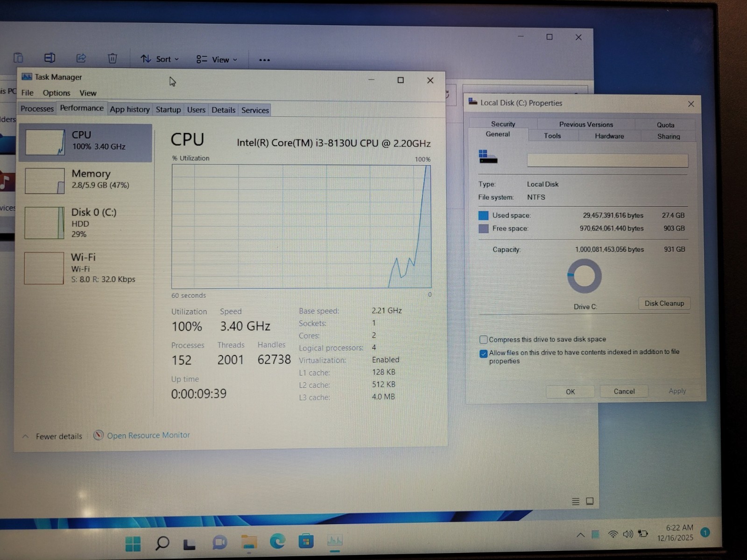Switch to the Users tab

196,110
